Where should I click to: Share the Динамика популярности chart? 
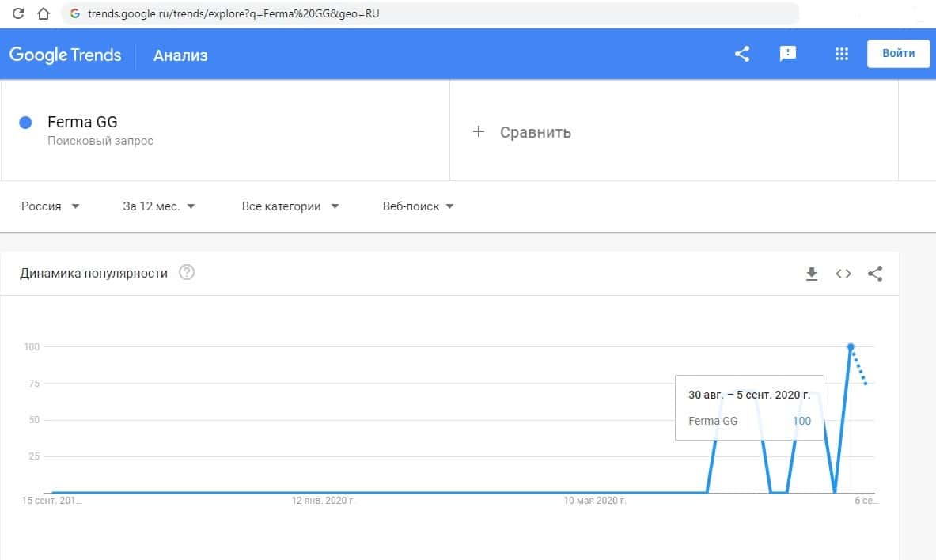(875, 274)
